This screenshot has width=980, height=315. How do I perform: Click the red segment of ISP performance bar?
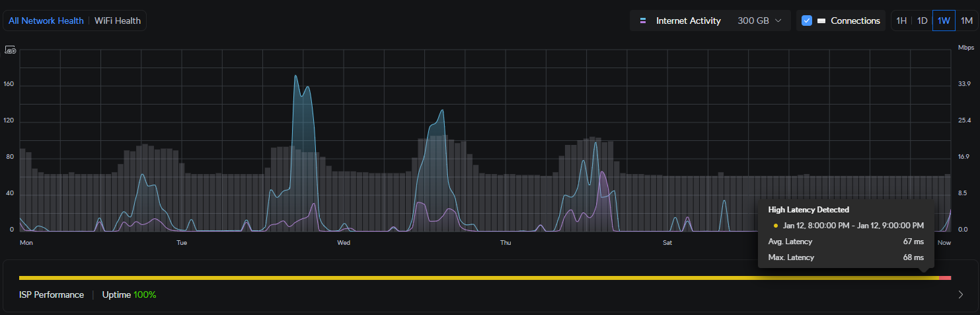click(x=945, y=278)
